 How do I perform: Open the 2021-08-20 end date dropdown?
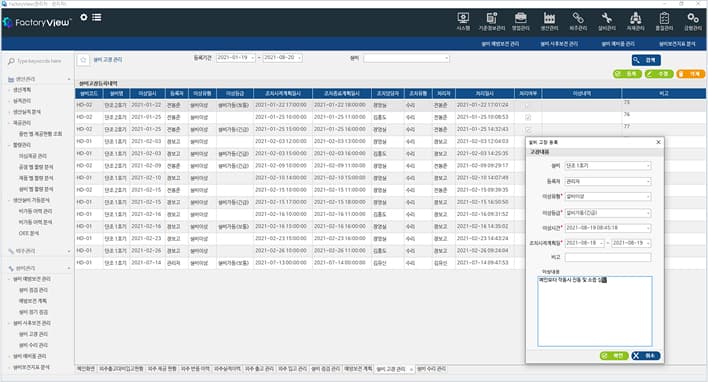(x=299, y=58)
